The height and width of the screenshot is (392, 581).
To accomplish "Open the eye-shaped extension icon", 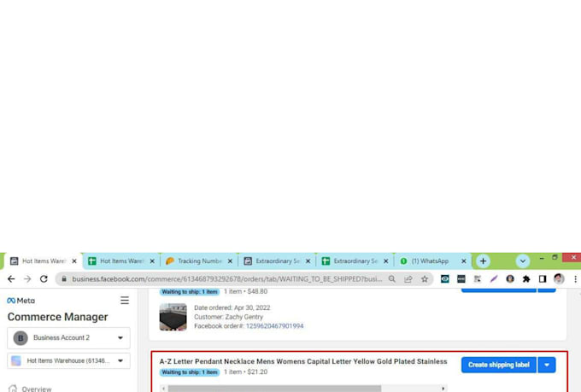I will (x=445, y=279).
